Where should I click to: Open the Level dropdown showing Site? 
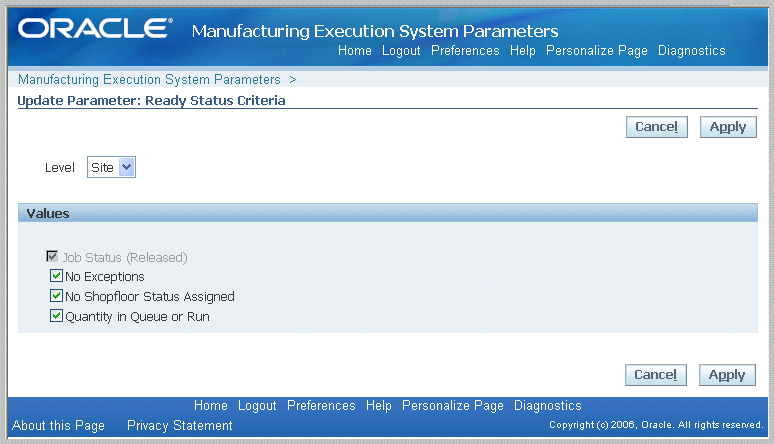point(111,167)
